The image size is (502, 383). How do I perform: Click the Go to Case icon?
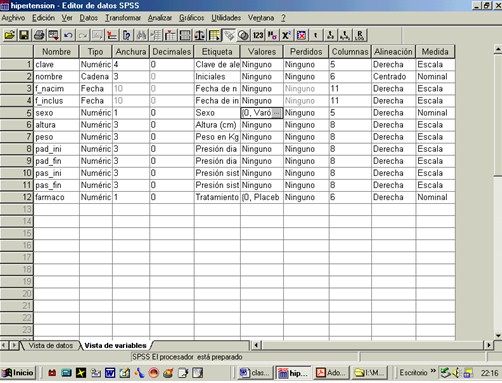[x=112, y=35]
